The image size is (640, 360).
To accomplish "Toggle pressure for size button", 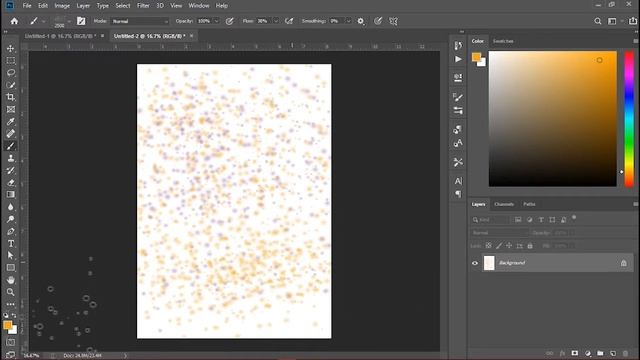I will click(x=378, y=21).
